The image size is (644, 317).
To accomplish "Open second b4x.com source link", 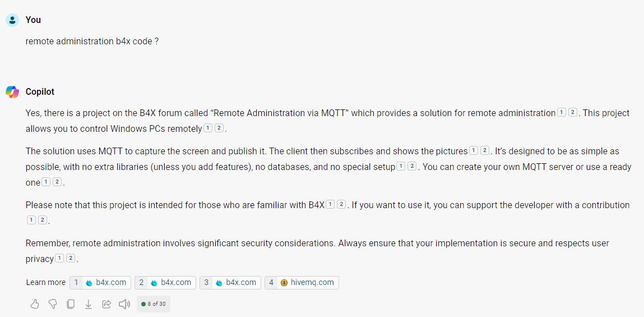I will pyautogui.click(x=165, y=282).
